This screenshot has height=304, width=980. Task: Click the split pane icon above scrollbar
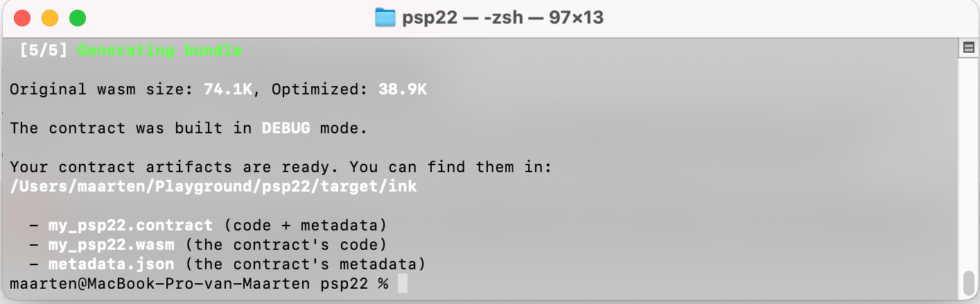click(x=968, y=47)
